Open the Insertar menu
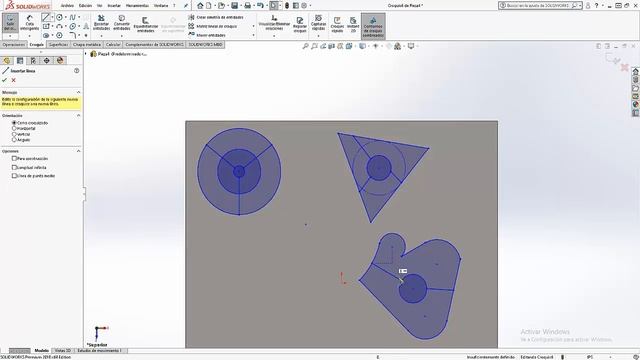The image size is (640, 360). tap(114, 6)
